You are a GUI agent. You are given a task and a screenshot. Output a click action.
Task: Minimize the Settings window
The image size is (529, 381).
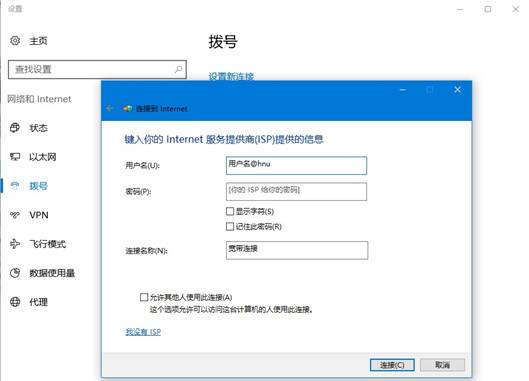460,9
